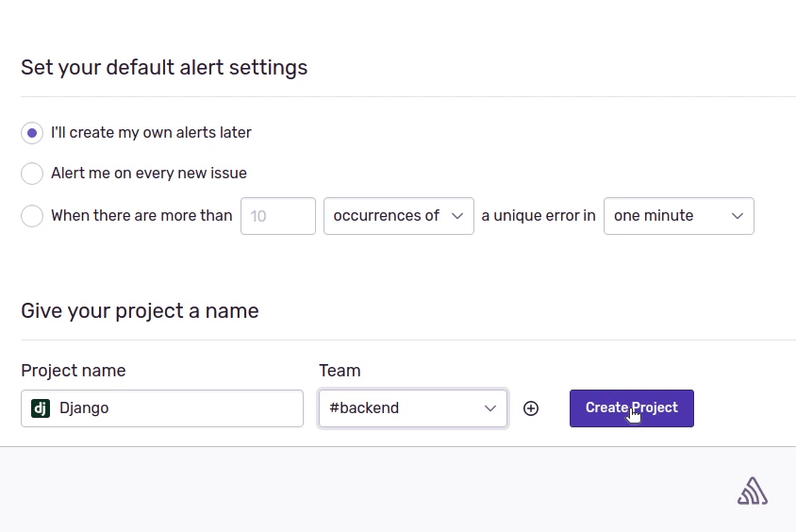Choose "Alert me on every new issue" option
Screen dimensions: 796x532
click(32, 174)
